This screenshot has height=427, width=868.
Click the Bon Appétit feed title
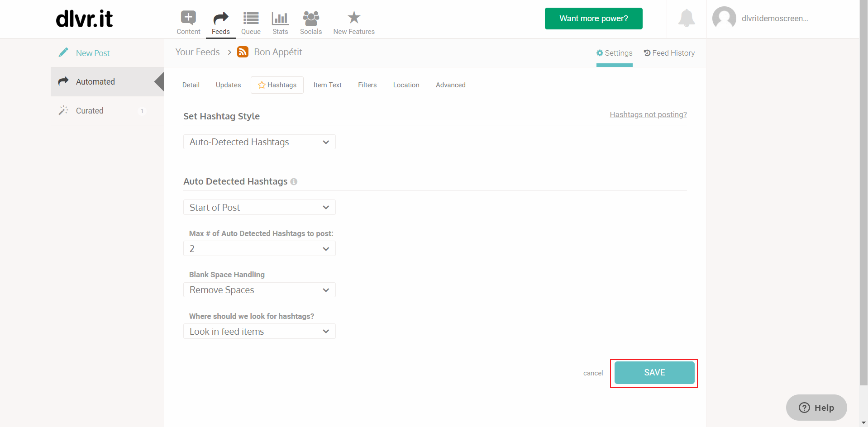tap(278, 52)
